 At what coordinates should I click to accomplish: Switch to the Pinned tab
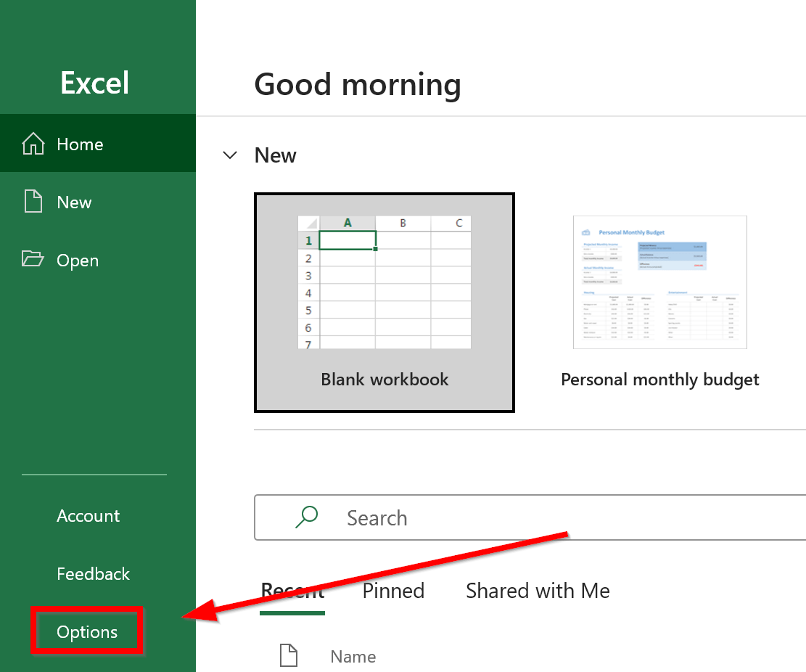coord(392,590)
